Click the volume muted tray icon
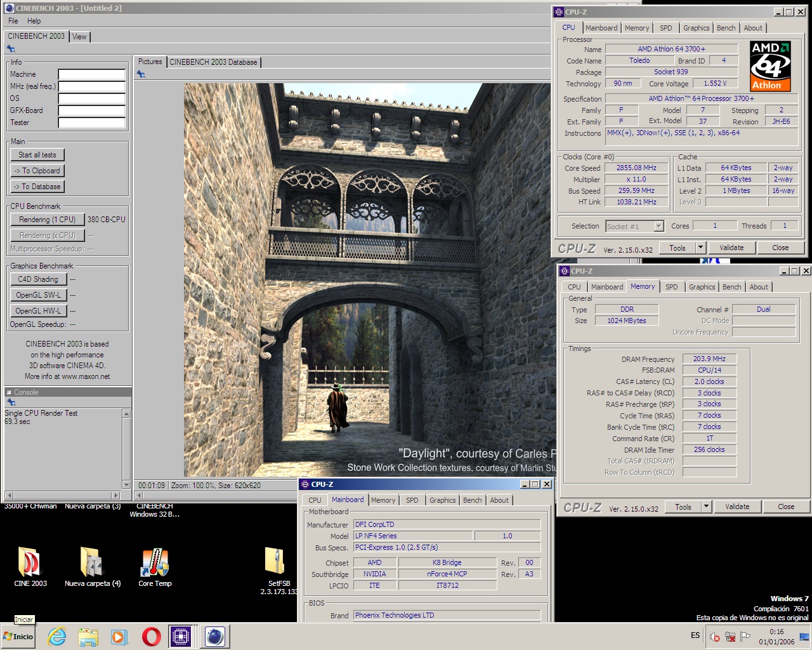 tap(715, 637)
